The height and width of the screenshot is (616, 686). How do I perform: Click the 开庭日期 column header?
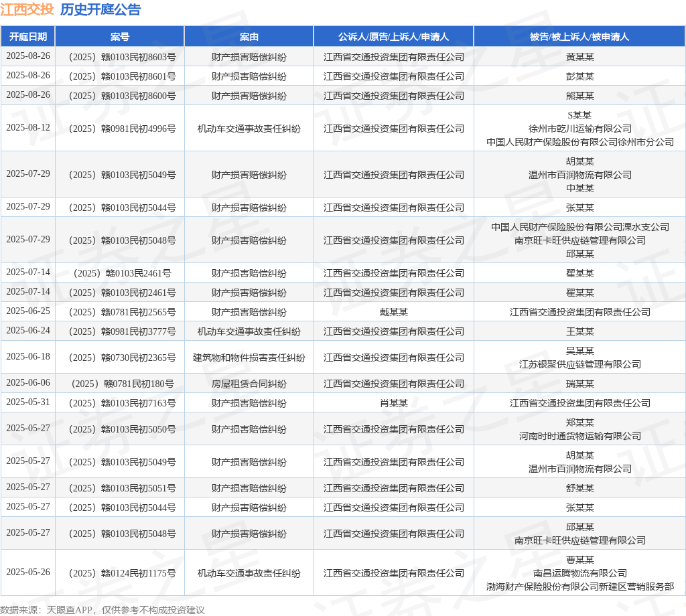28,37
